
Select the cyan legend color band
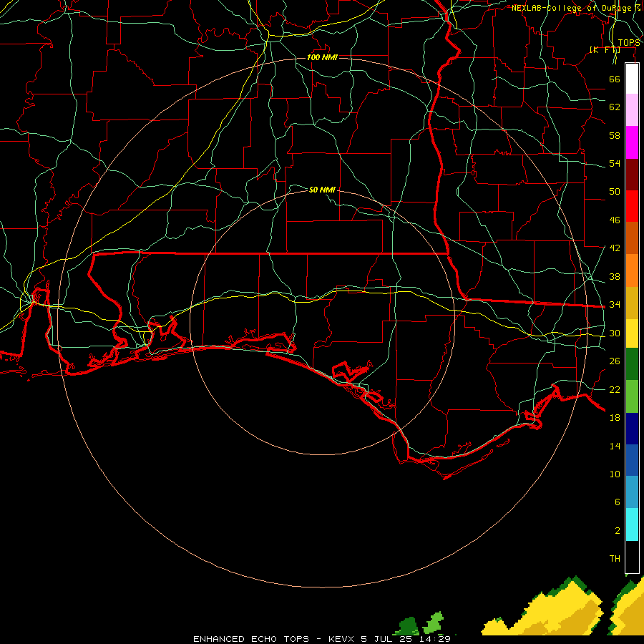(x=632, y=525)
